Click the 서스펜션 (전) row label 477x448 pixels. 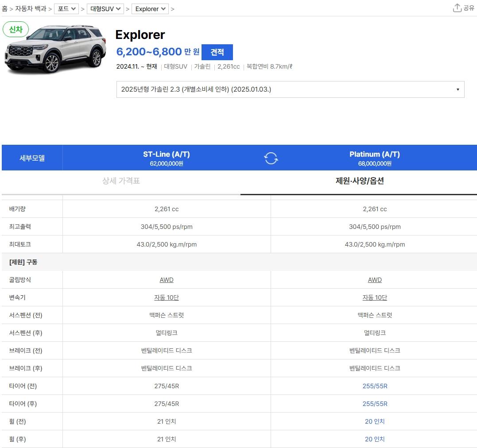26,315
